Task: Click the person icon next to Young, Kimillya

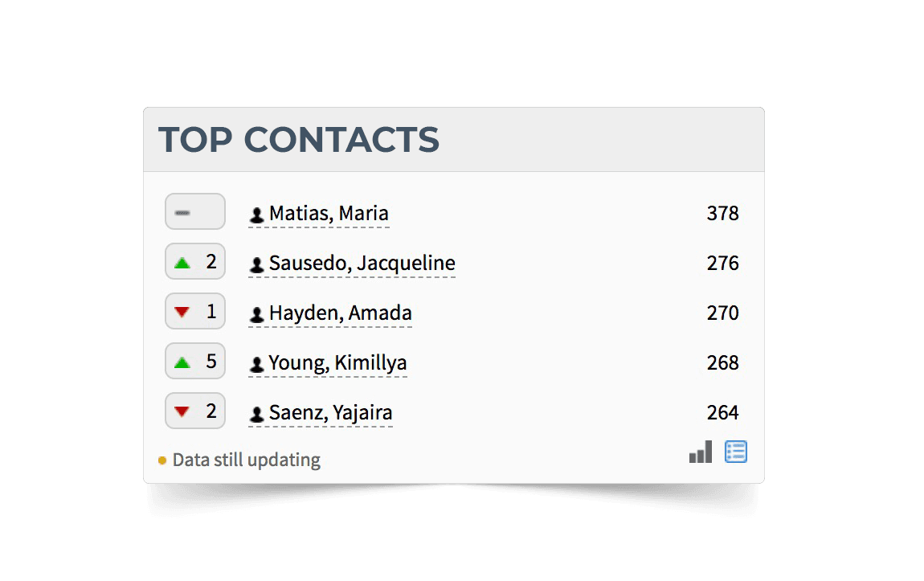Action: click(x=256, y=363)
